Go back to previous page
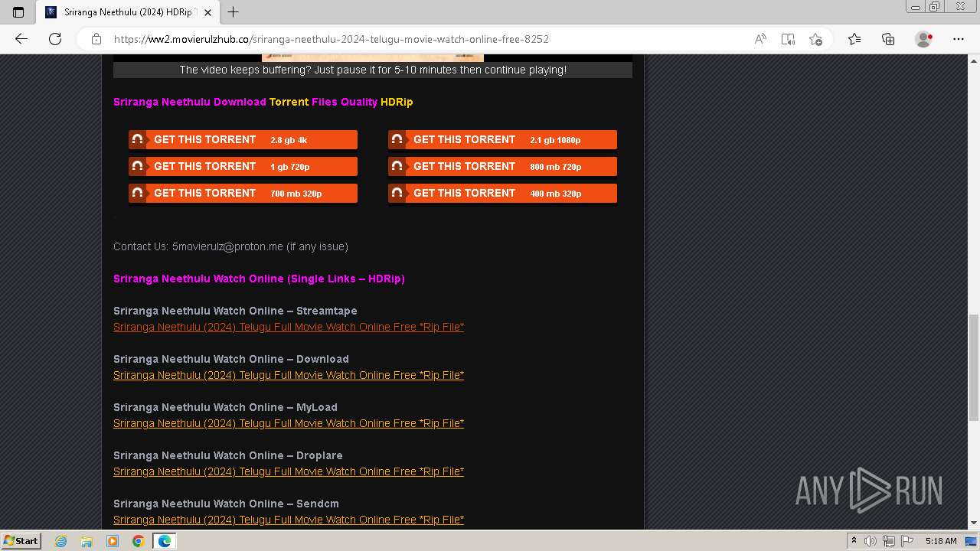The image size is (980, 551). (x=21, y=39)
